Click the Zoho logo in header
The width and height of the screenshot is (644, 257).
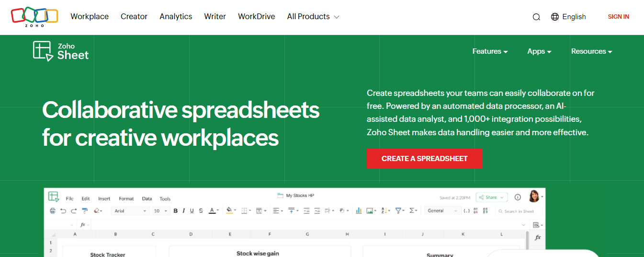point(34,17)
